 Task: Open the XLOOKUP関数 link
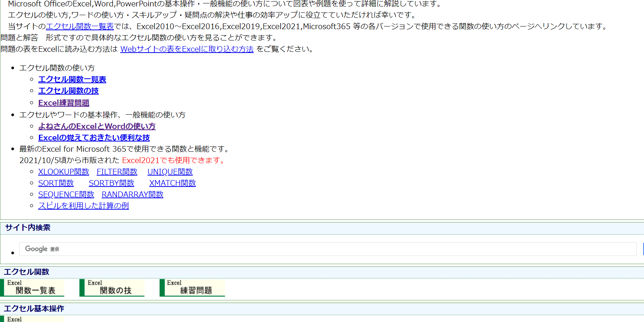click(64, 172)
